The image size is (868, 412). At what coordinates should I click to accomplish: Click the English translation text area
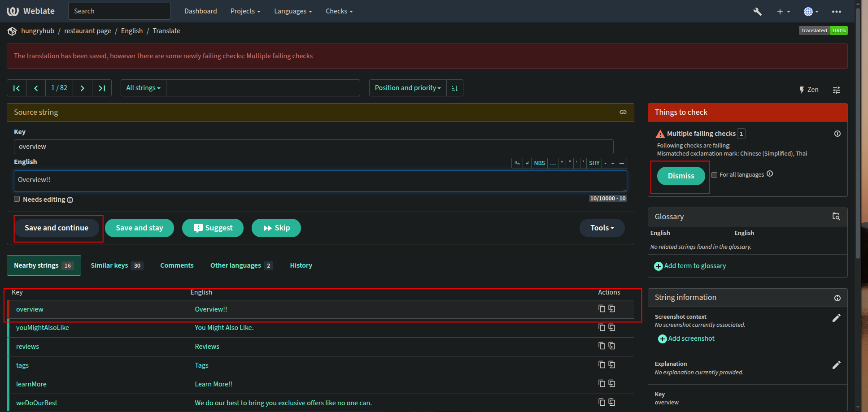320,181
